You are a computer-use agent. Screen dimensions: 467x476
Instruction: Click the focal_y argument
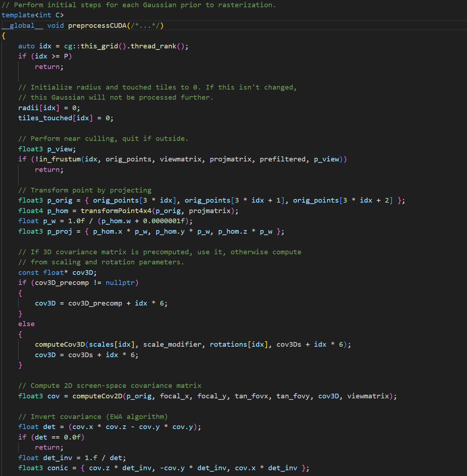[x=212, y=396]
